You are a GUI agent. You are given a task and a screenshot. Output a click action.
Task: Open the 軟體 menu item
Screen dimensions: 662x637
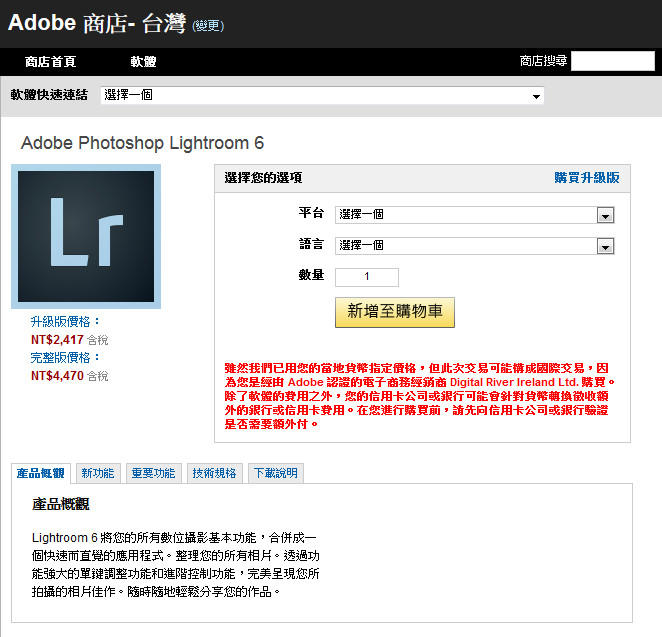point(143,62)
